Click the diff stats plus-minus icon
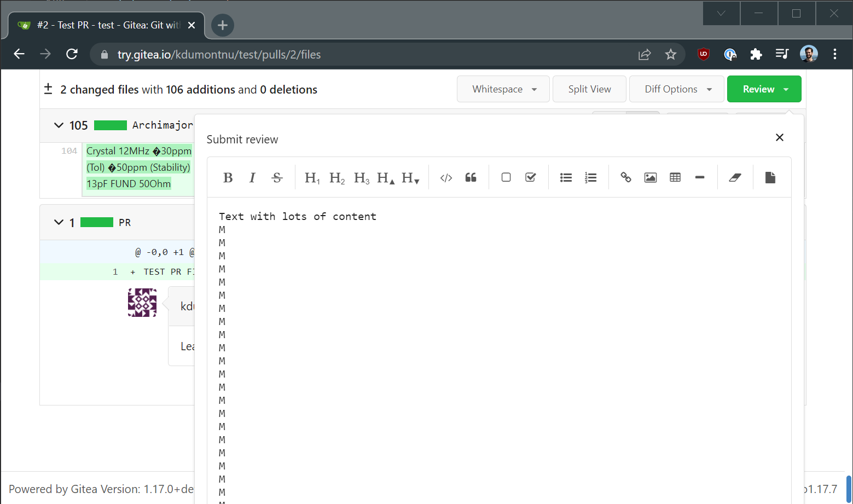Screen dimensions: 853x504 [48, 89]
